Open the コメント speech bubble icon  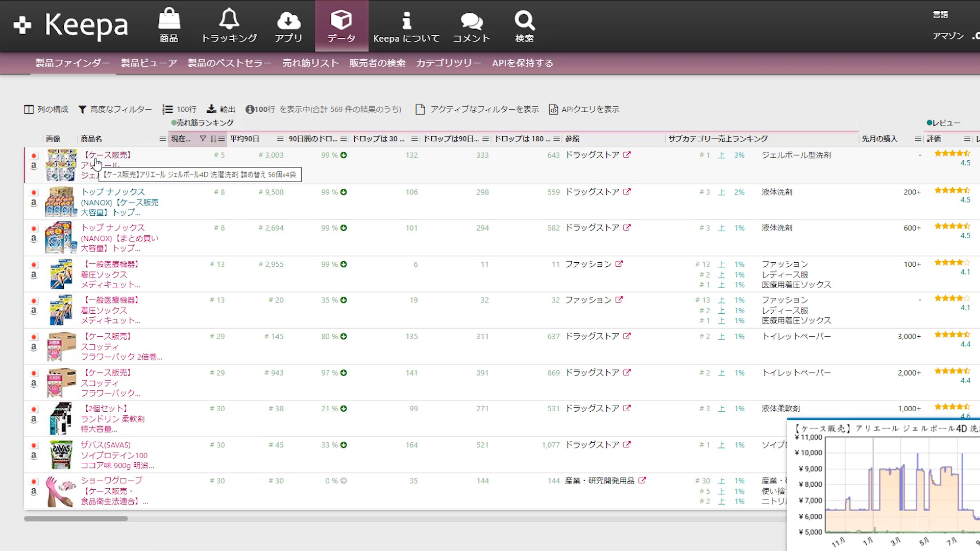click(x=471, y=20)
